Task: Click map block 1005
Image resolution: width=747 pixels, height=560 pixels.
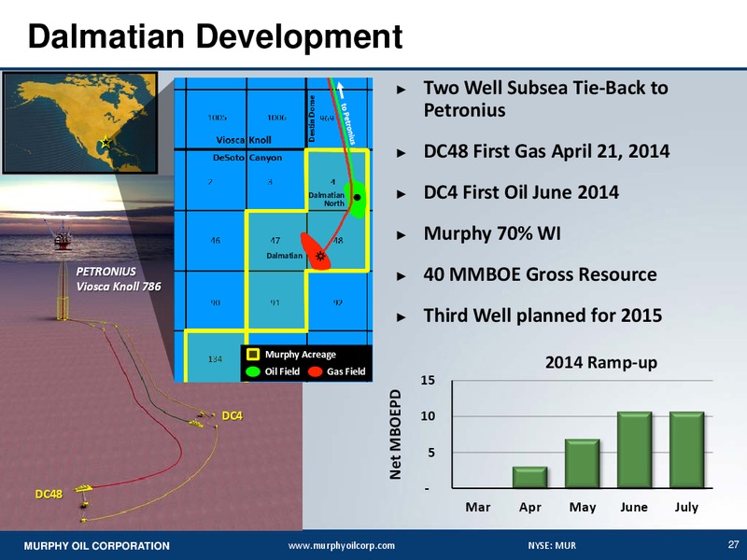Action: 218,118
